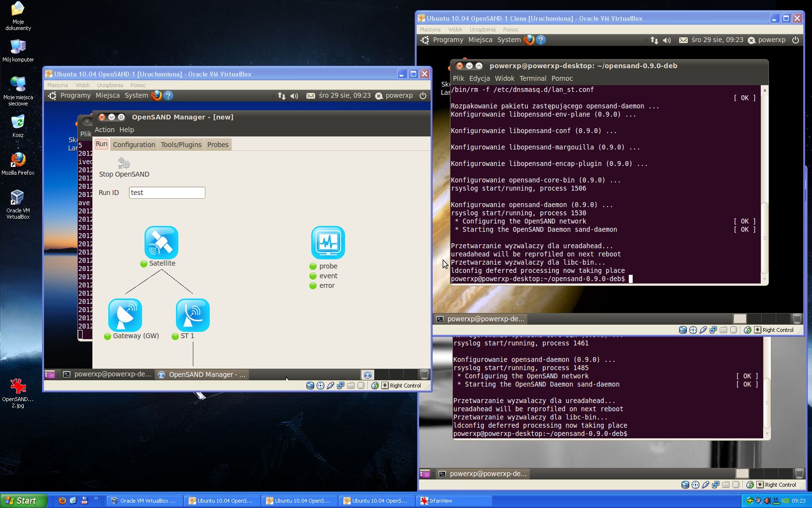Select the Run tab

pyautogui.click(x=101, y=144)
